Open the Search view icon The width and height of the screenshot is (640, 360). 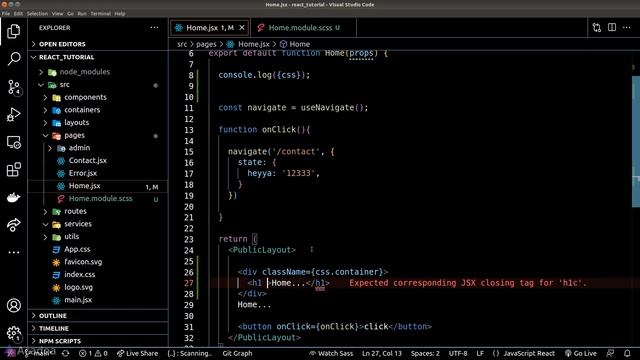tap(13, 59)
